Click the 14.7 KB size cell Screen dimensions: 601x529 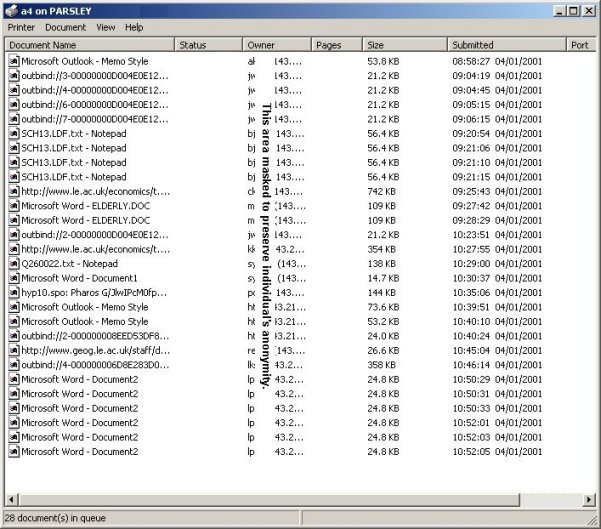pyautogui.click(x=383, y=278)
